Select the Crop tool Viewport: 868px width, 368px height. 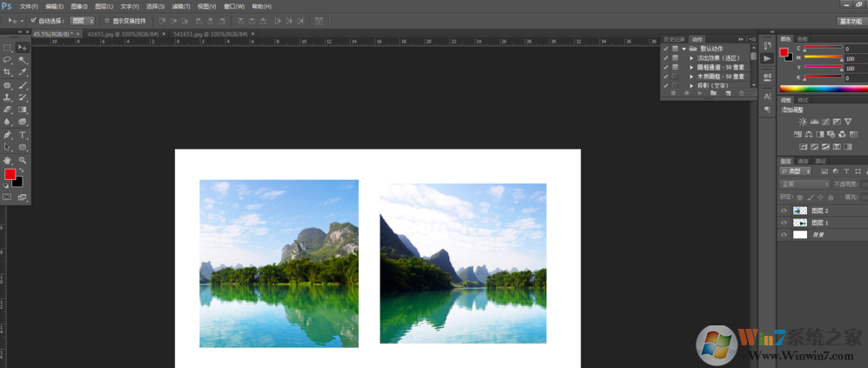[8, 72]
